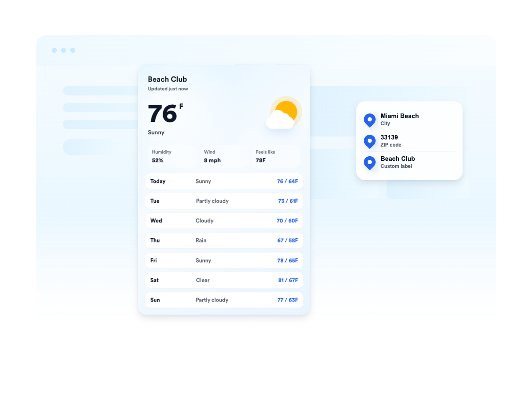Open the Thu Rain forecast row
Viewport: 532px width, 402px height.
[x=224, y=240]
